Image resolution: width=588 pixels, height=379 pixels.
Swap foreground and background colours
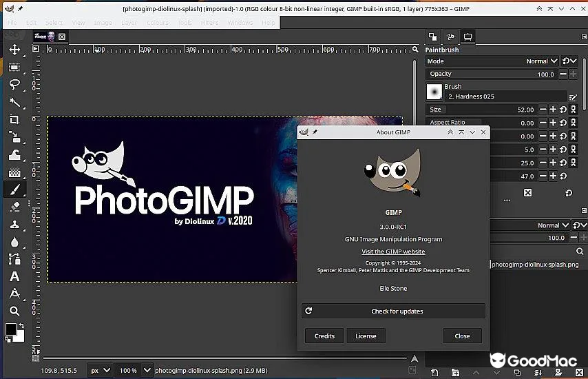click(22, 325)
